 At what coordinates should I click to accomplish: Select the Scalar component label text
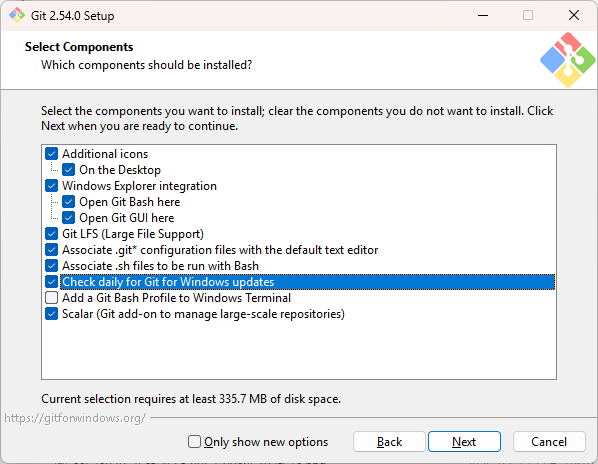(203, 314)
